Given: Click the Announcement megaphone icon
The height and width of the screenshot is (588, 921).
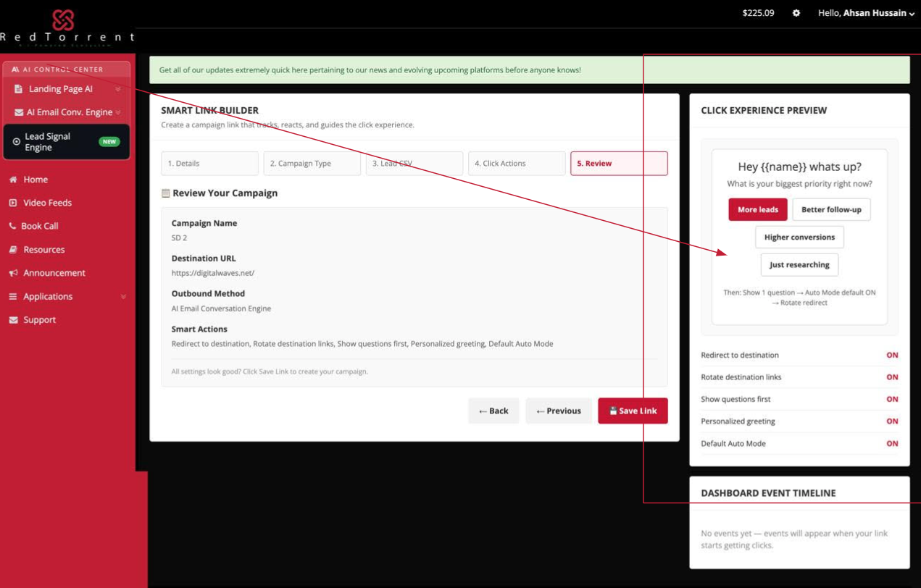Looking at the screenshot, I should pyautogui.click(x=13, y=273).
